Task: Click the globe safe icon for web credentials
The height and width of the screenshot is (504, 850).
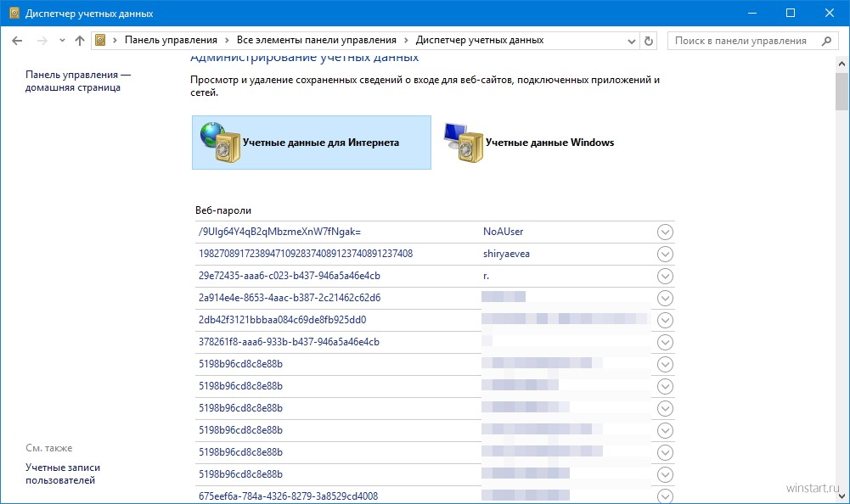Action: tap(220, 142)
